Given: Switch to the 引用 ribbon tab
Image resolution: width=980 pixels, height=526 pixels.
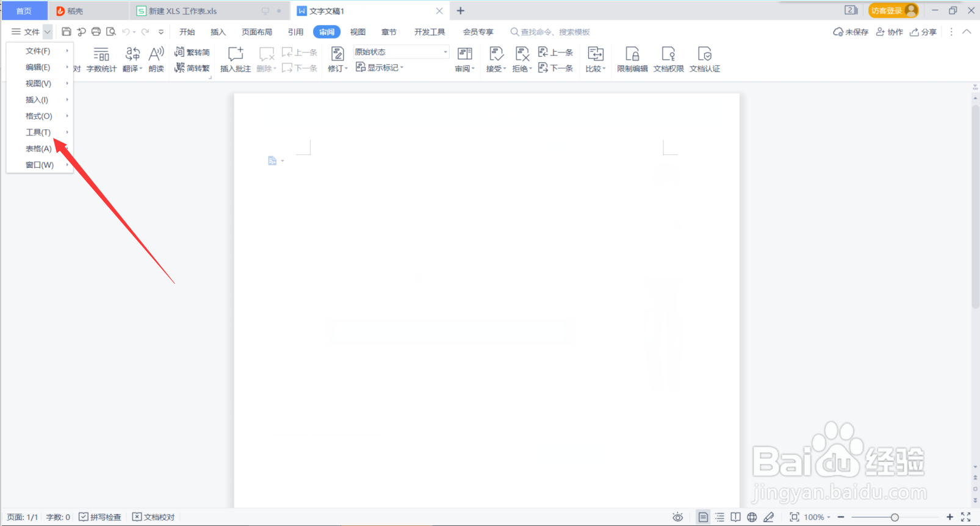Looking at the screenshot, I should pyautogui.click(x=295, y=32).
